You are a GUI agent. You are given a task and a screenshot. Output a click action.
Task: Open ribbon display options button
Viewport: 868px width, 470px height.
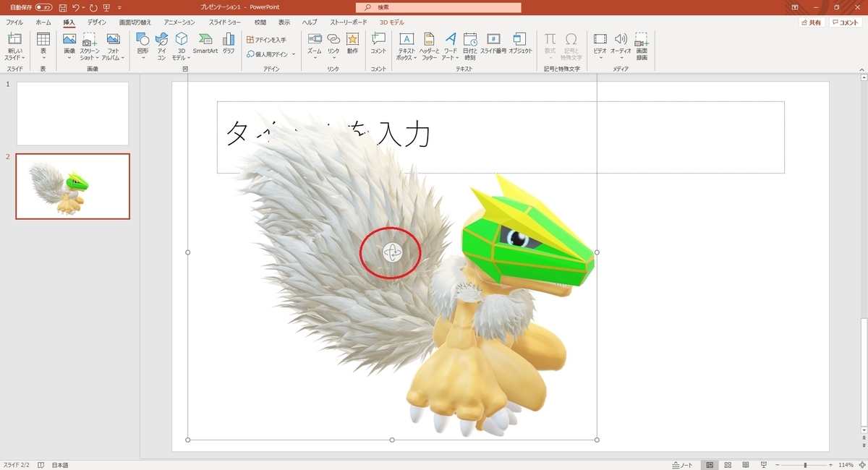[x=795, y=7]
